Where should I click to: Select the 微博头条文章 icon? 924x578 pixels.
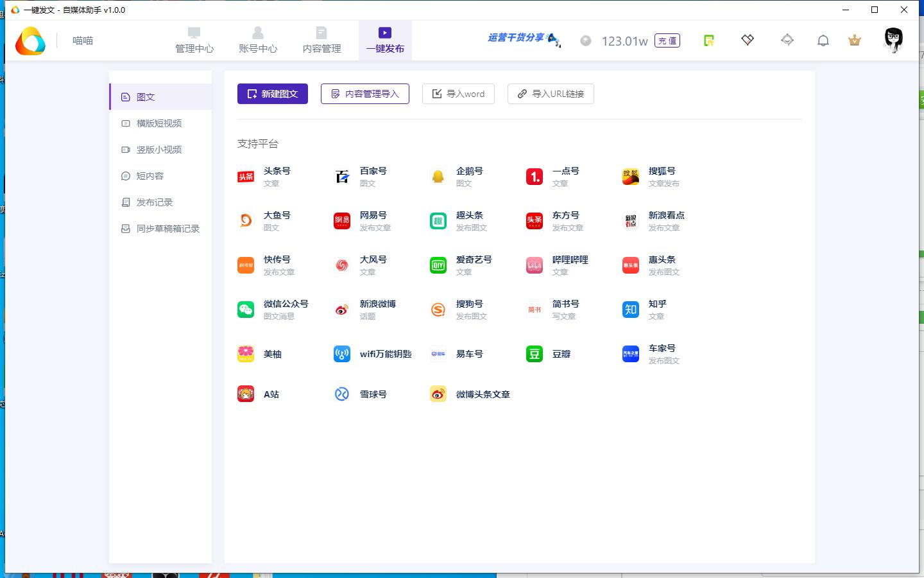pos(438,394)
